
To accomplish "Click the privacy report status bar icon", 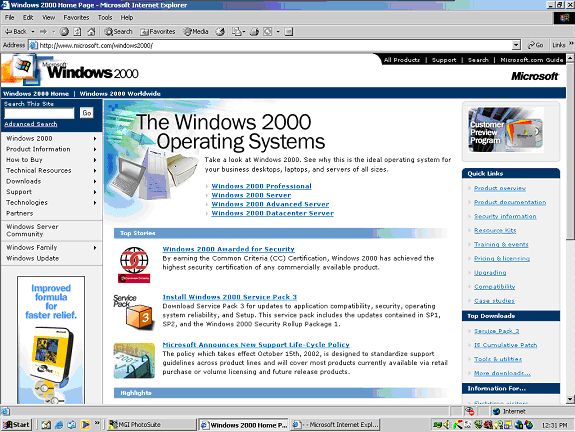I will tap(469, 411).
